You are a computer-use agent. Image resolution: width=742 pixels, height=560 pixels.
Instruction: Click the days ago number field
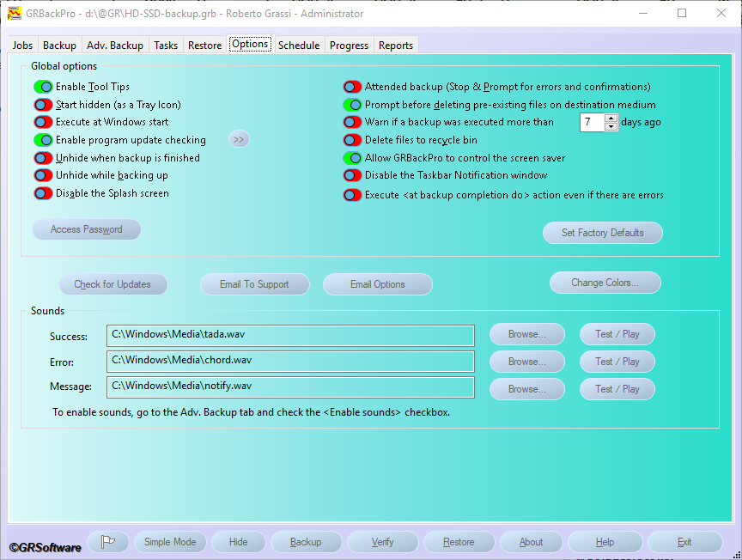point(593,122)
